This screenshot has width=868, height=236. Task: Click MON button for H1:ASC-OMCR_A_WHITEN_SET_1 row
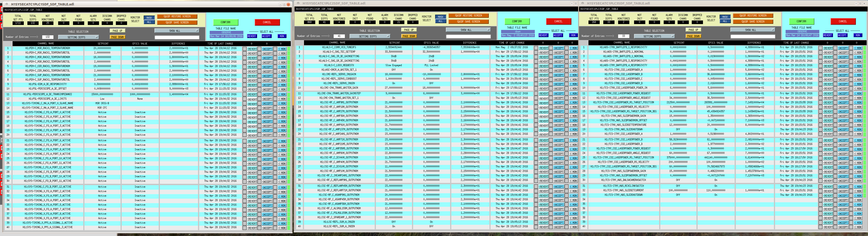pos(573,70)
